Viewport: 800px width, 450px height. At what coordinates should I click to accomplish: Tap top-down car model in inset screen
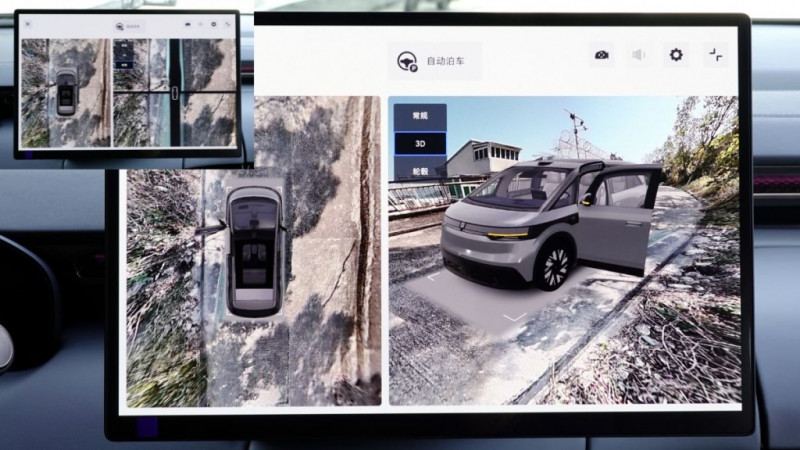(x=66, y=92)
